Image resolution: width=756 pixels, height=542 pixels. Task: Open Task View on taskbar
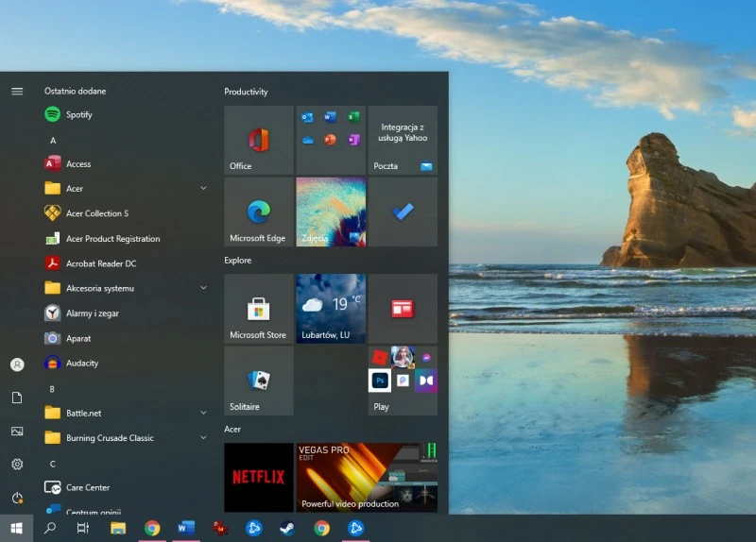83,529
